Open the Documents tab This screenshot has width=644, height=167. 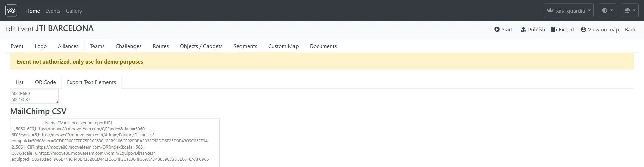(x=323, y=46)
